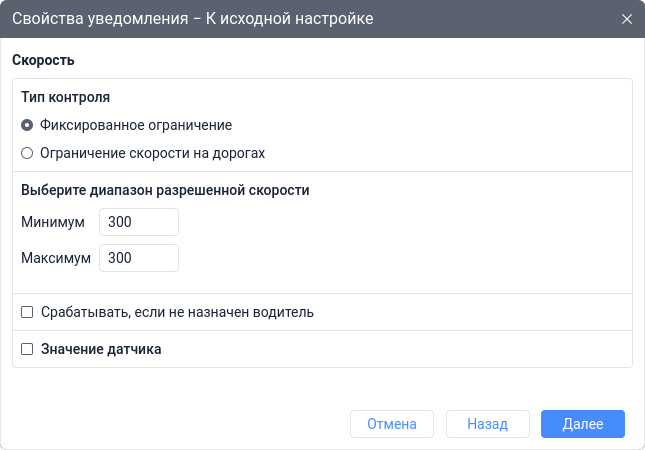Click the Ограничение скорости на дорогах label text
The width and height of the screenshot is (645, 450).
[152, 154]
